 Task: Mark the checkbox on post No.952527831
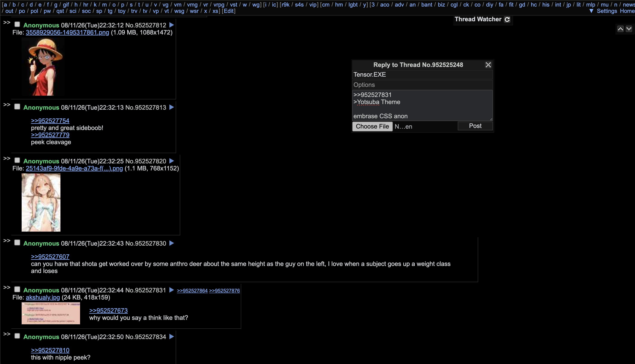click(x=17, y=289)
